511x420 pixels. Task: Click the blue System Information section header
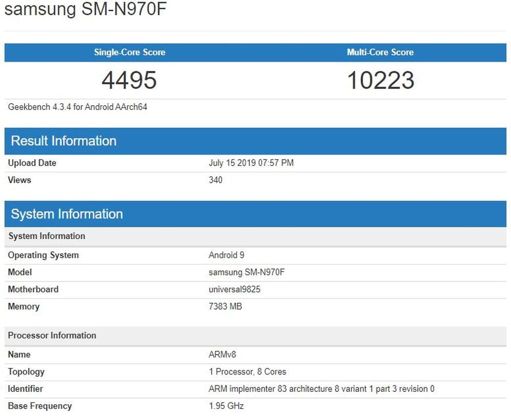tap(67, 214)
